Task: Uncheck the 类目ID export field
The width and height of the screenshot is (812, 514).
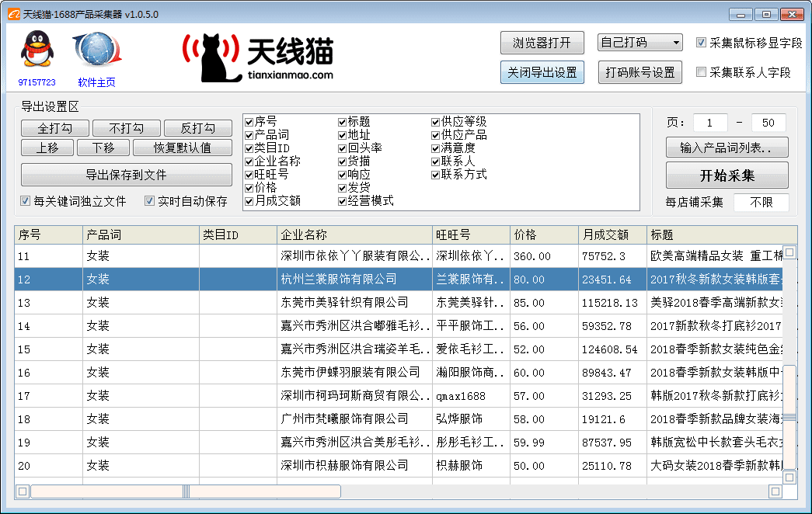Action: click(x=249, y=148)
